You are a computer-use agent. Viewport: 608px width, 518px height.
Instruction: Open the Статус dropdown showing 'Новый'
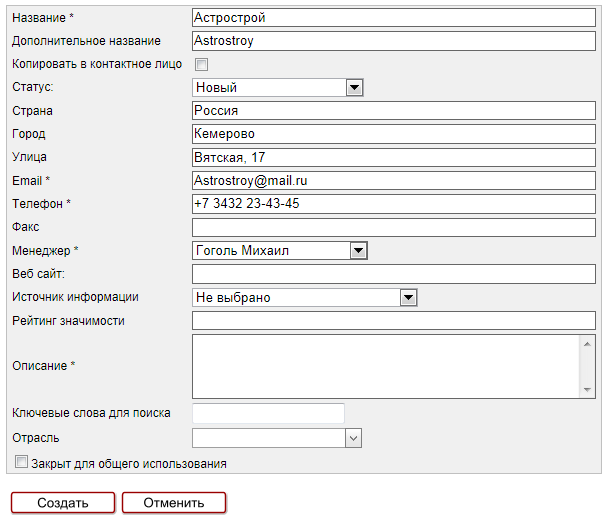point(353,88)
